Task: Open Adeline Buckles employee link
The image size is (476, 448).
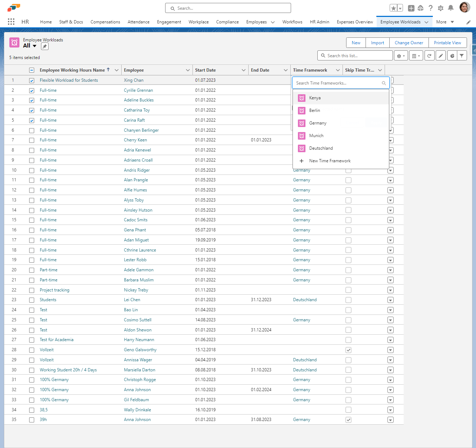Action: coord(139,100)
